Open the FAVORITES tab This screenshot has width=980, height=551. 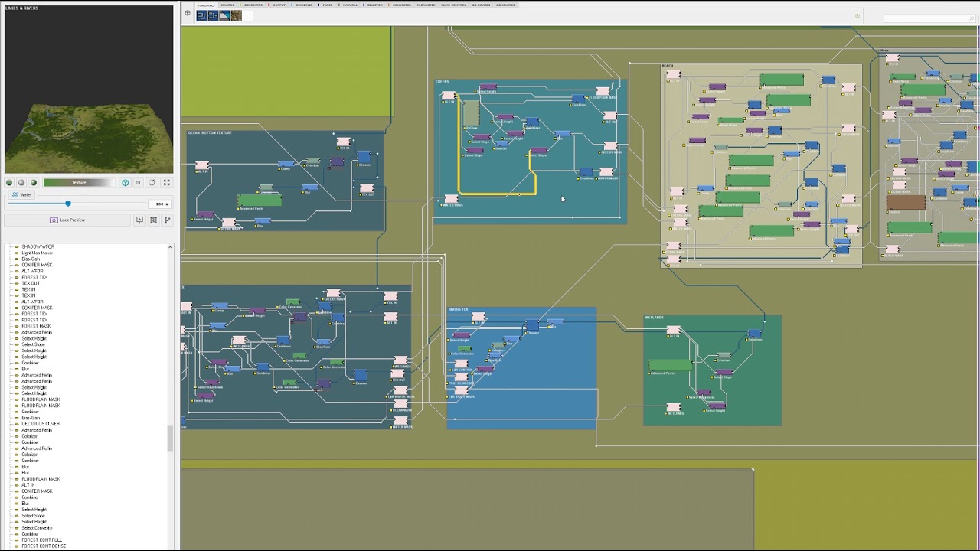pyautogui.click(x=207, y=5)
